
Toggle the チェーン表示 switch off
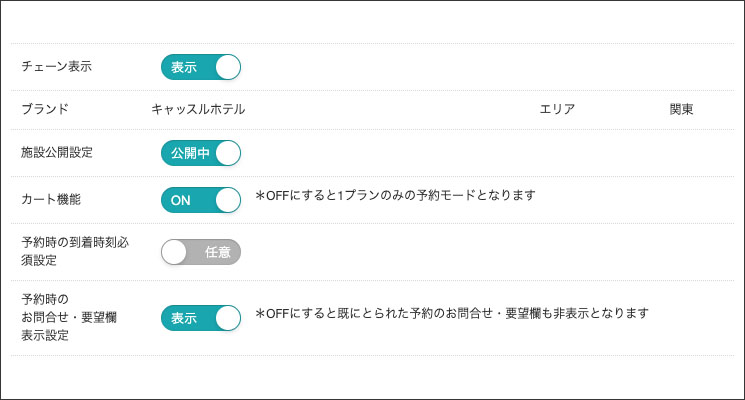point(201,67)
